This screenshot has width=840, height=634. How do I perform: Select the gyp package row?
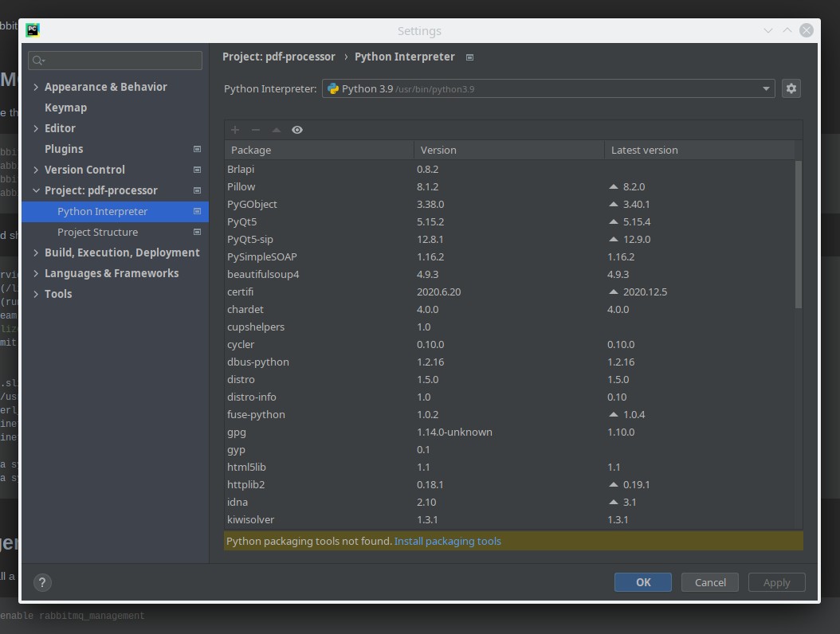coord(509,450)
